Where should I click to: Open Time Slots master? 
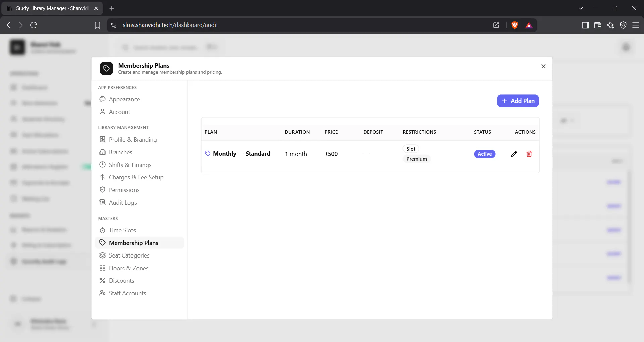pyautogui.click(x=140, y=230)
